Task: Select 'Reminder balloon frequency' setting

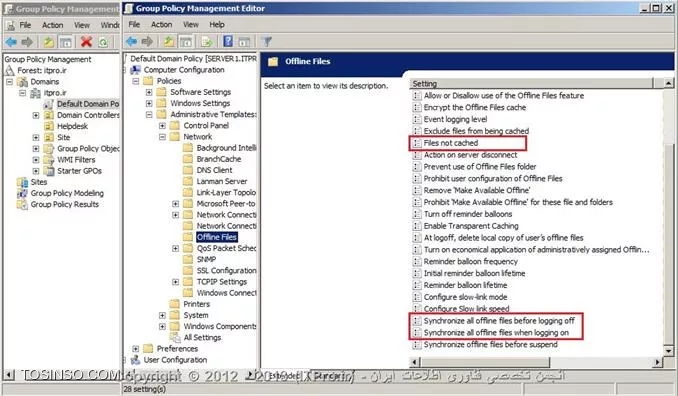Action: click(470, 262)
